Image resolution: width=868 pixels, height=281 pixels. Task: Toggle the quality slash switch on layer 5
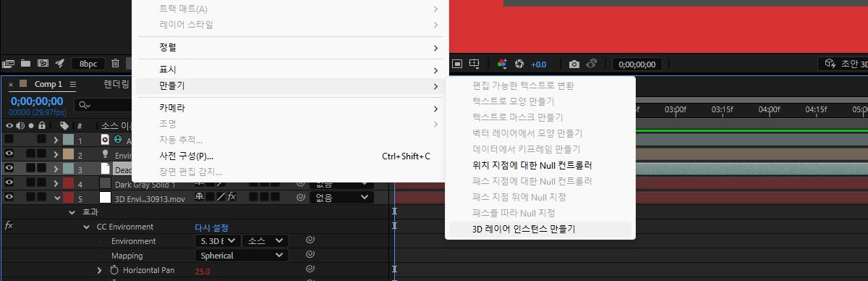[x=221, y=197]
